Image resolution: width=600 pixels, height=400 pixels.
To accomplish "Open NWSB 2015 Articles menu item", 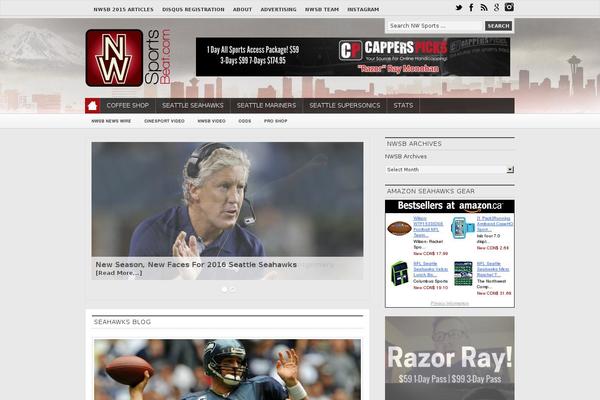I will coord(124,10).
